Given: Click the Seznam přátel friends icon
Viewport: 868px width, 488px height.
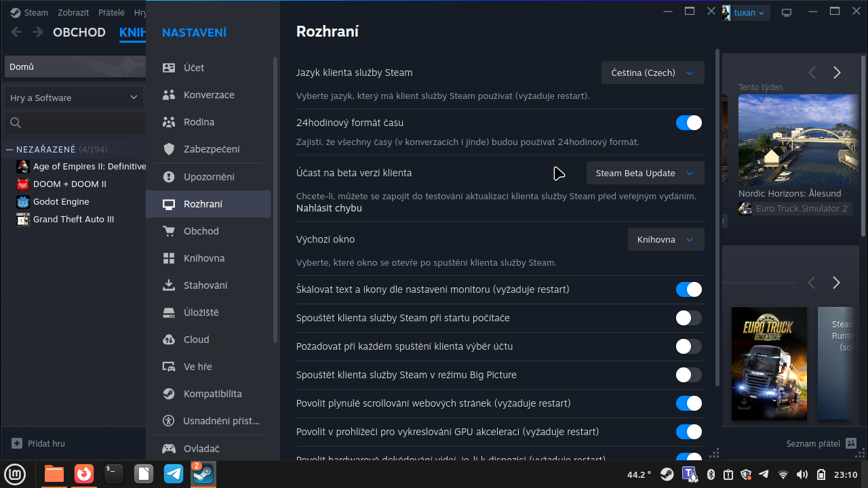Looking at the screenshot, I should tap(852, 444).
